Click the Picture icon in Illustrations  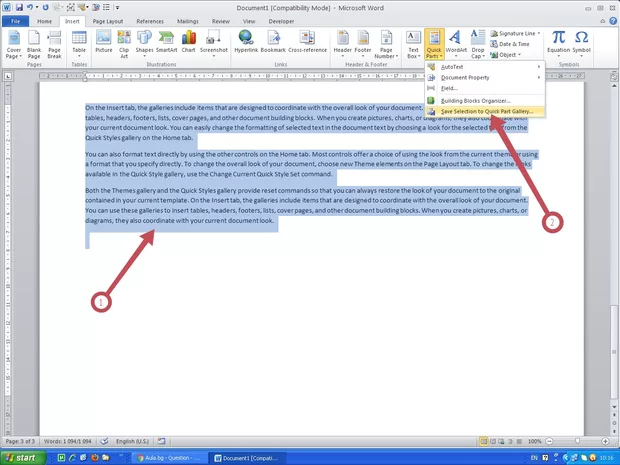point(103,42)
